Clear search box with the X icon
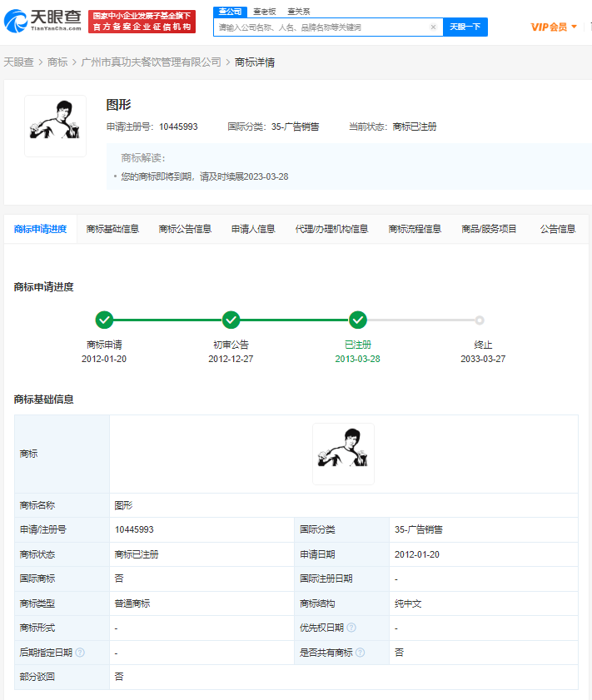The image size is (592, 700). 433,27
